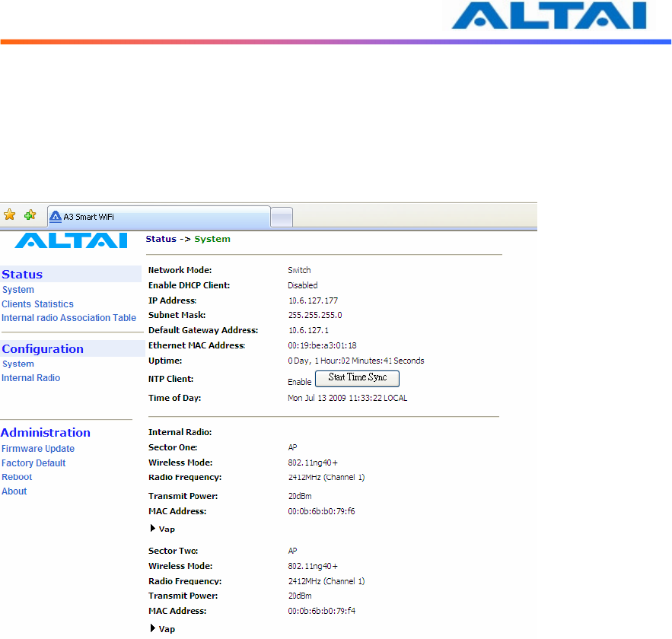Screen dimensions: 672x639
Task: Click the Time of Day value
Action: pyautogui.click(x=348, y=398)
